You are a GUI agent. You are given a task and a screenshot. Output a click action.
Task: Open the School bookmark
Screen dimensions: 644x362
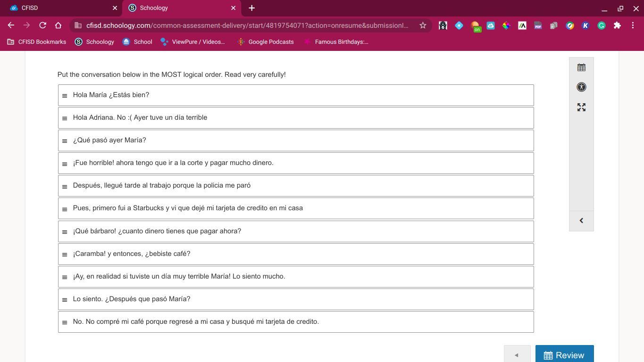pyautogui.click(x=137, y=42)
